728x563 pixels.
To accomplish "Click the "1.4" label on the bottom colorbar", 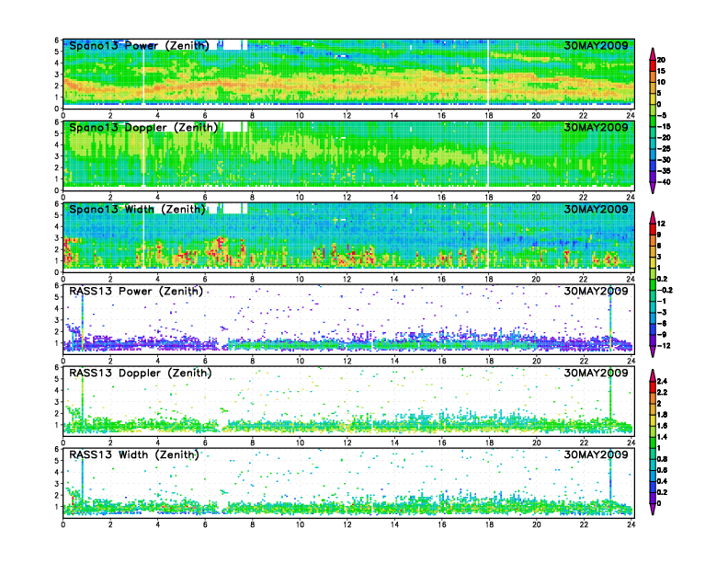I will (x=662, y=437).
